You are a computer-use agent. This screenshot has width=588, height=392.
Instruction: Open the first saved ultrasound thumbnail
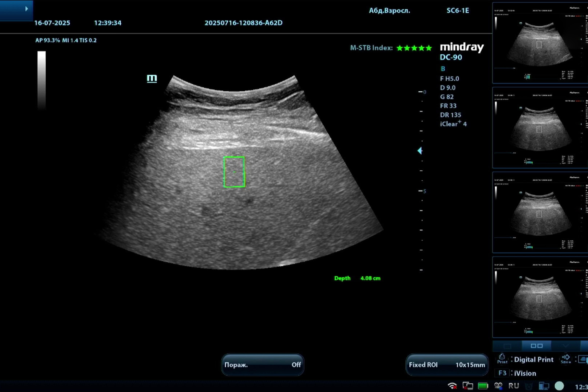tap(540, 43)
